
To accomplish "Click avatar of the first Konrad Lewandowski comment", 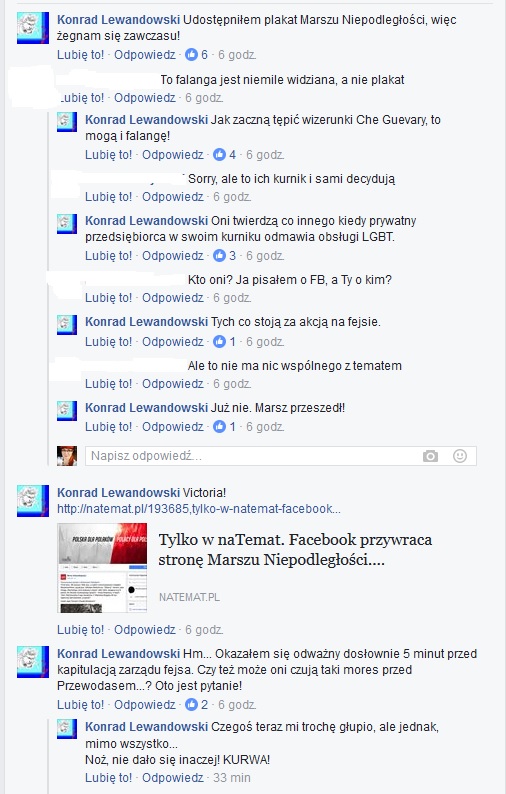I will pyautogui.click(x=33, y=28).
